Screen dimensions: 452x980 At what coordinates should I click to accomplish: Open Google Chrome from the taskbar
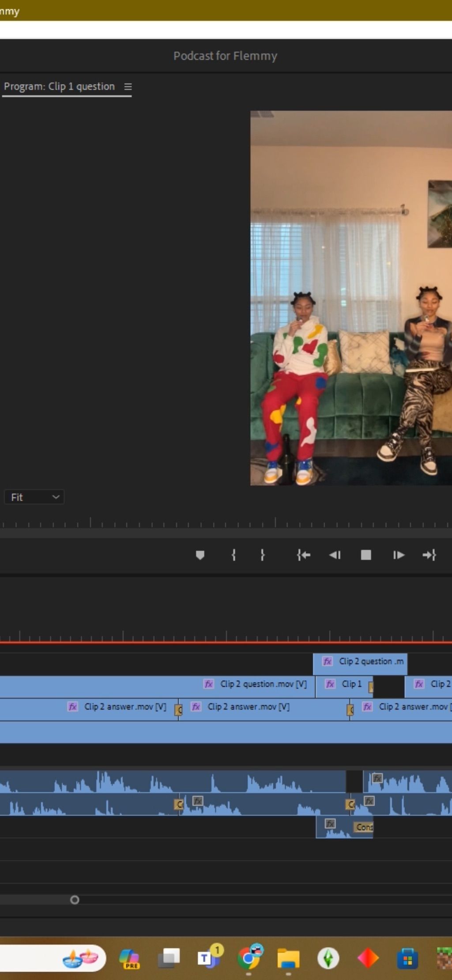[x=249, y=958]
